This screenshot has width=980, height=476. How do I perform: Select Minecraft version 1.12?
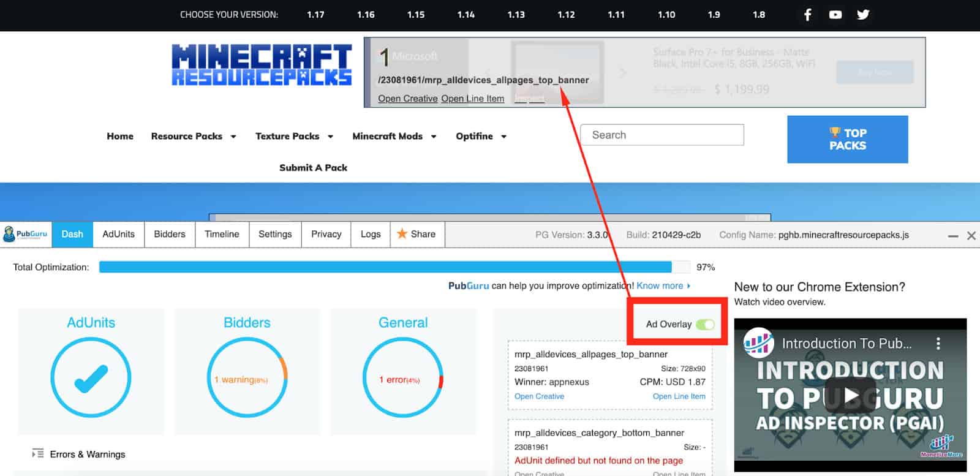click(x=567, y=15)
